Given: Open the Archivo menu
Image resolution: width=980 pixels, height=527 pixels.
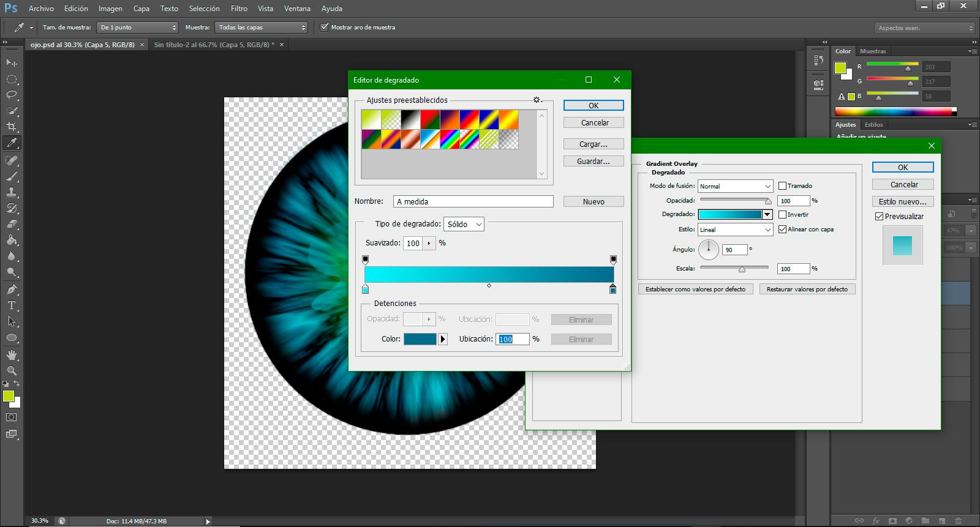Looking at the screenshot, I should (41, 9).
